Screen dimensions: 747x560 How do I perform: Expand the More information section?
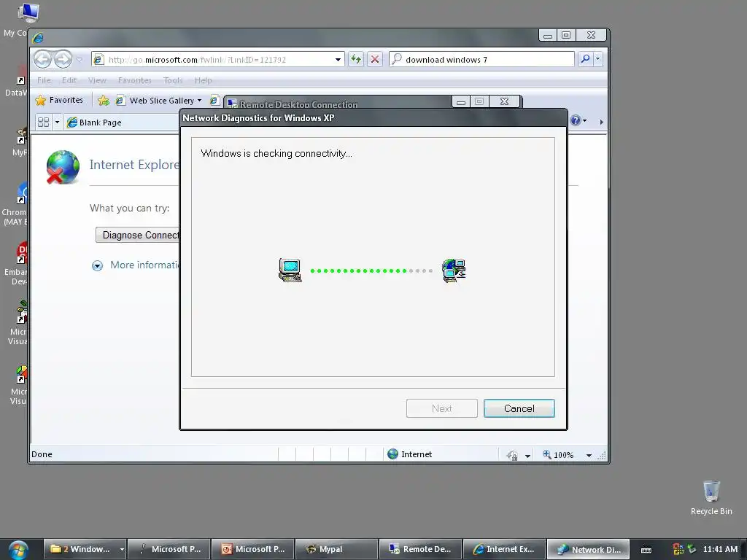pos(136,265)
